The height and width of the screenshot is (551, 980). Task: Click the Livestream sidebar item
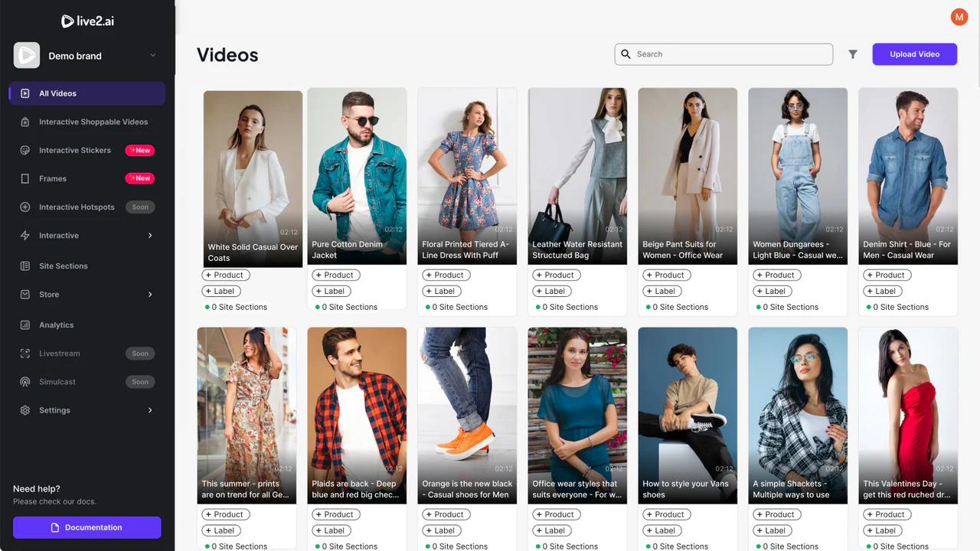[58, 353]
